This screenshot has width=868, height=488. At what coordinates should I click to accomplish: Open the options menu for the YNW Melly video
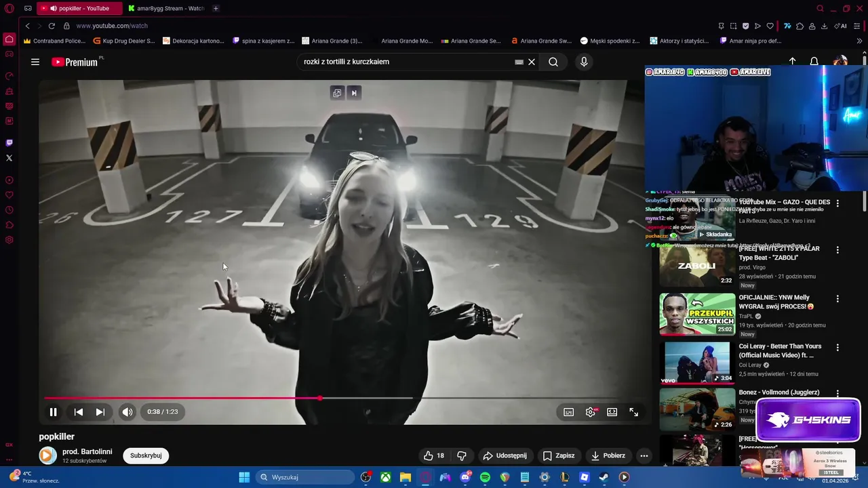(x=837, y=298)
